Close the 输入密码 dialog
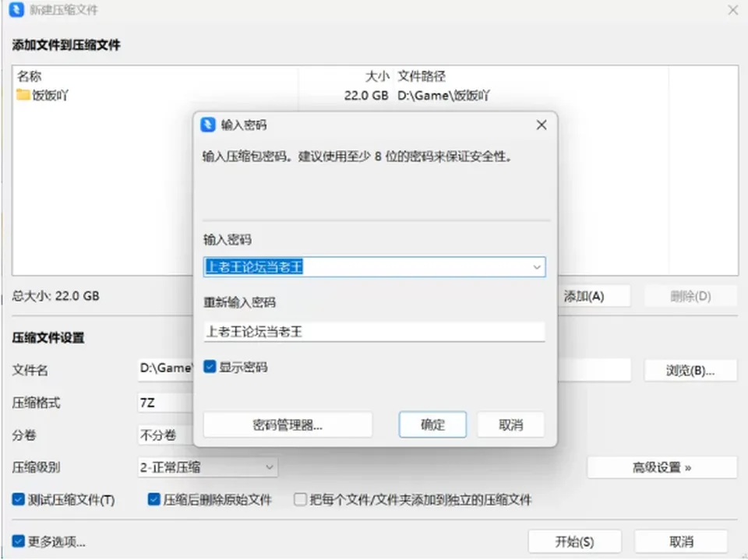 tap(542, 125)
